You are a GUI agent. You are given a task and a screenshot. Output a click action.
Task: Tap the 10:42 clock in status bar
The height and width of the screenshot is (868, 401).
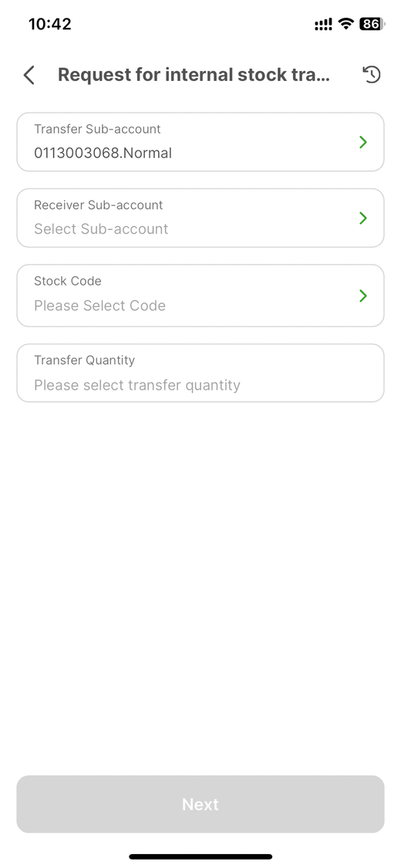[x=50, y=24]
